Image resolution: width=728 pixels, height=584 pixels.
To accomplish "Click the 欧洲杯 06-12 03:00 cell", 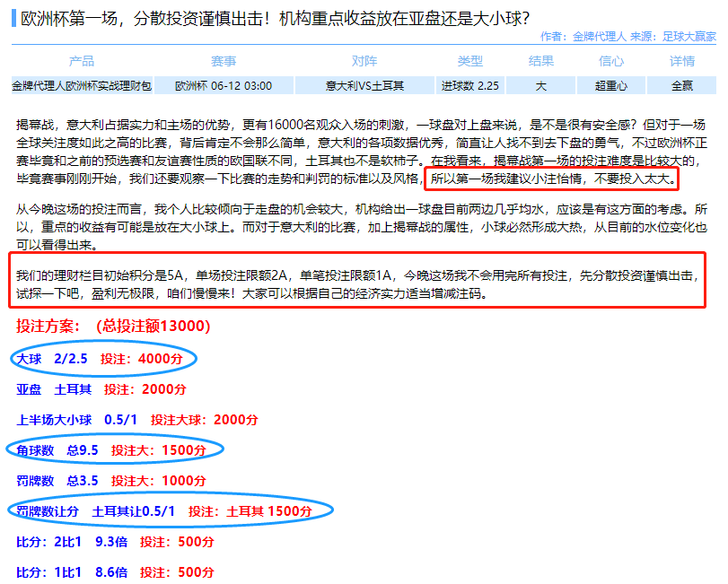I will (x=224, y=86).
